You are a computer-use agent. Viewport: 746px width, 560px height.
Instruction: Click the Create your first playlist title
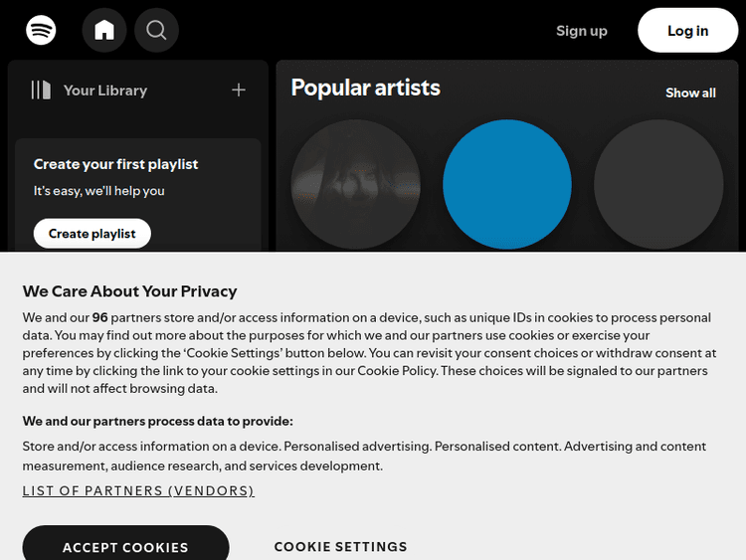(116, 164)
